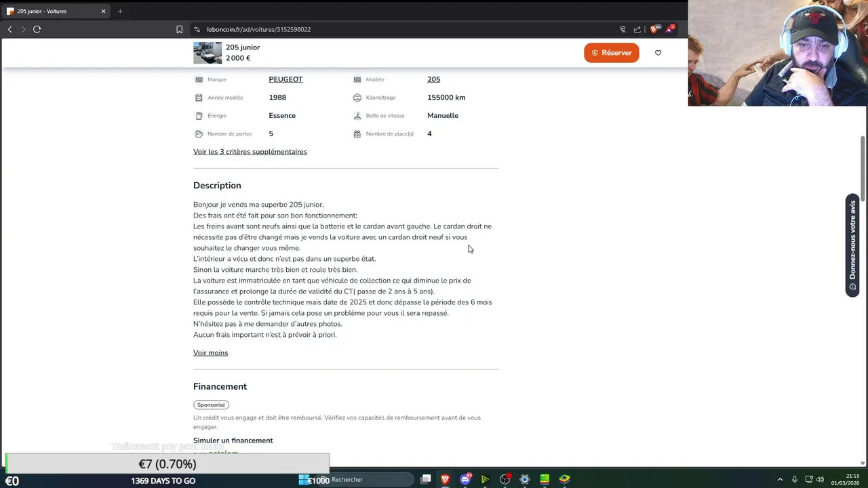Follow the PEUGEOT brand link

285,79
